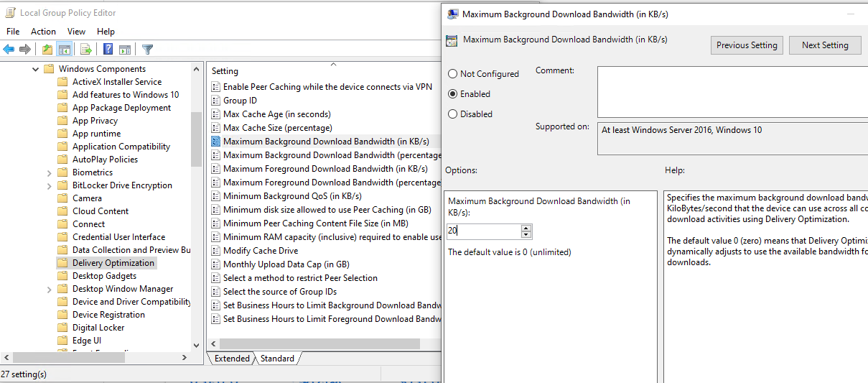Image resolution: width=868 pixels, height=383 pixels.
Task: Expand the BitLocker Drive Encryption node
Action: click(x=49, y=185)
